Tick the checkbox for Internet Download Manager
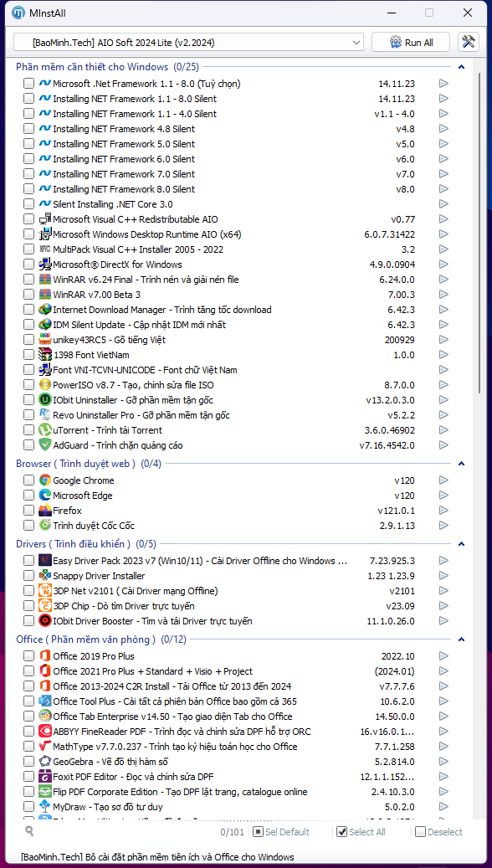 [x=28, y=310]
